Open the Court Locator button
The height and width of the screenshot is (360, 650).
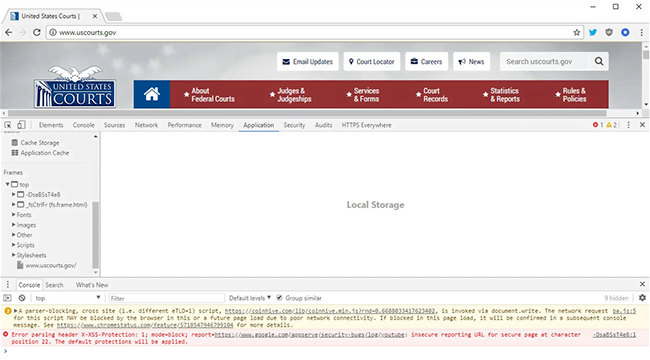click(x=371, y=61)
